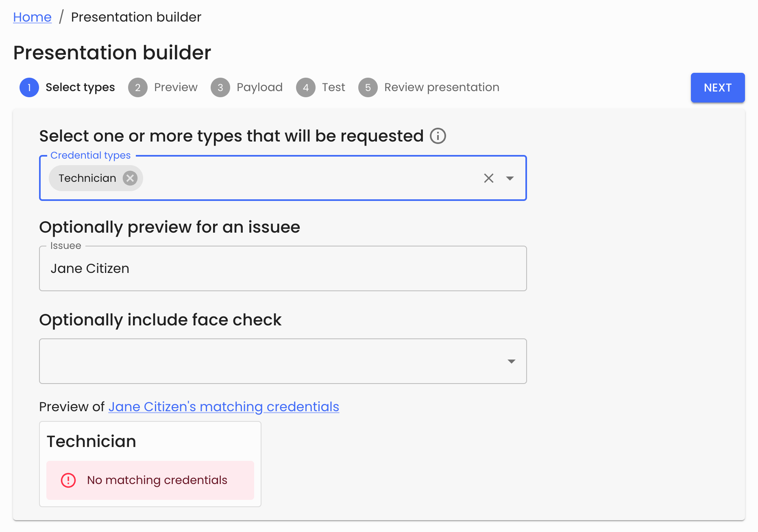
Task: Go to the Payload step
Action: pos(259,87)
